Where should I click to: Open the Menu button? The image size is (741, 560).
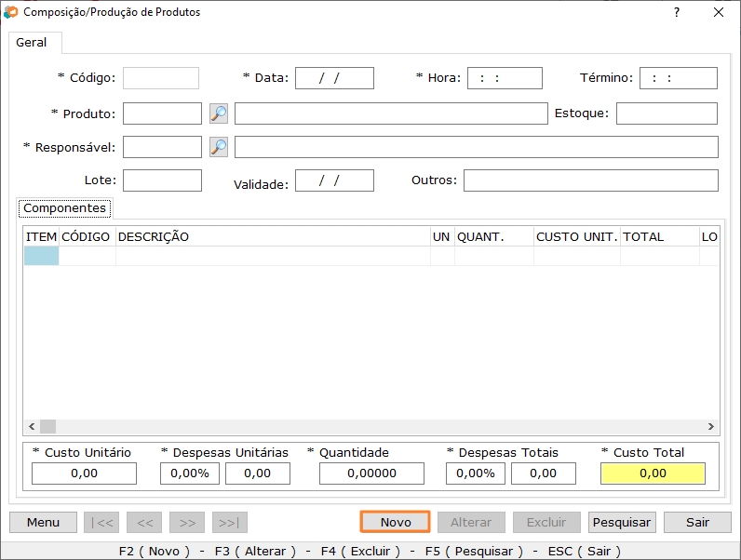tap(43, 522)
